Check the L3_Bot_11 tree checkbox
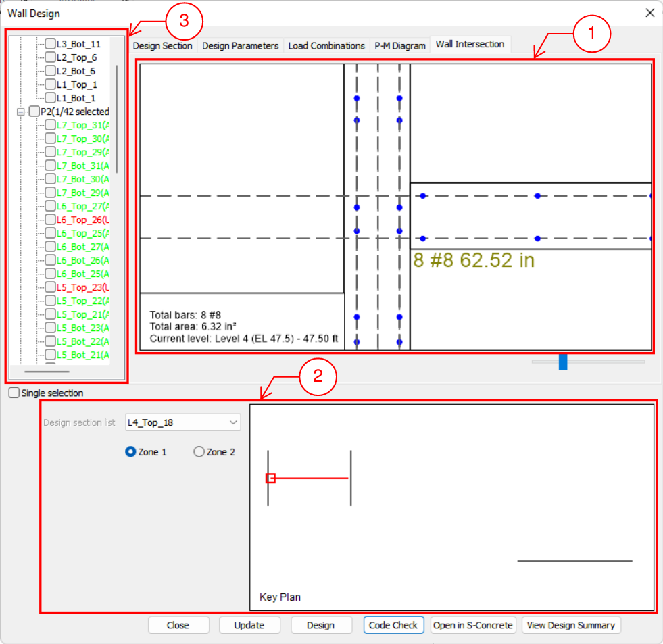This screenshot has height=644, width=663. tap(50, 44)
